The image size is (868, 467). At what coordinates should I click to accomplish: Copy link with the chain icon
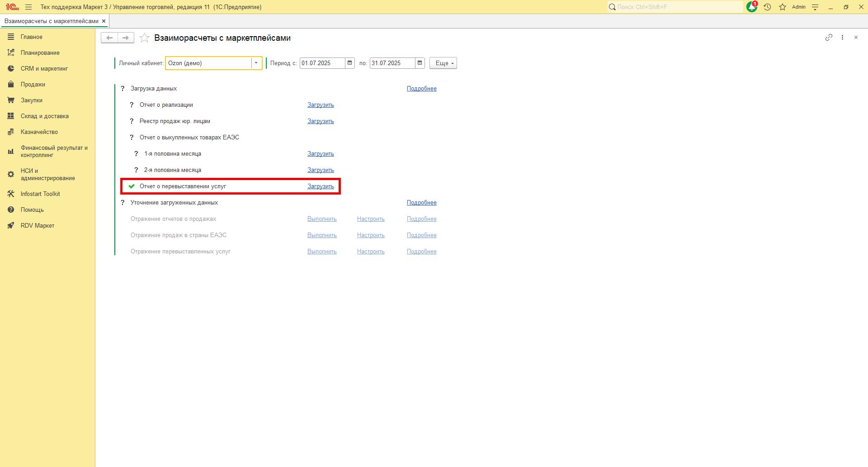point(829,38)
